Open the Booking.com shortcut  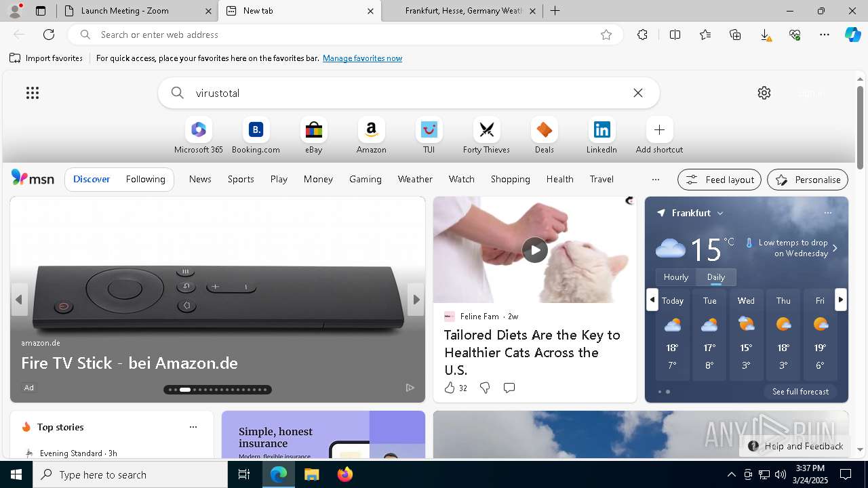(x=256, y=136)
